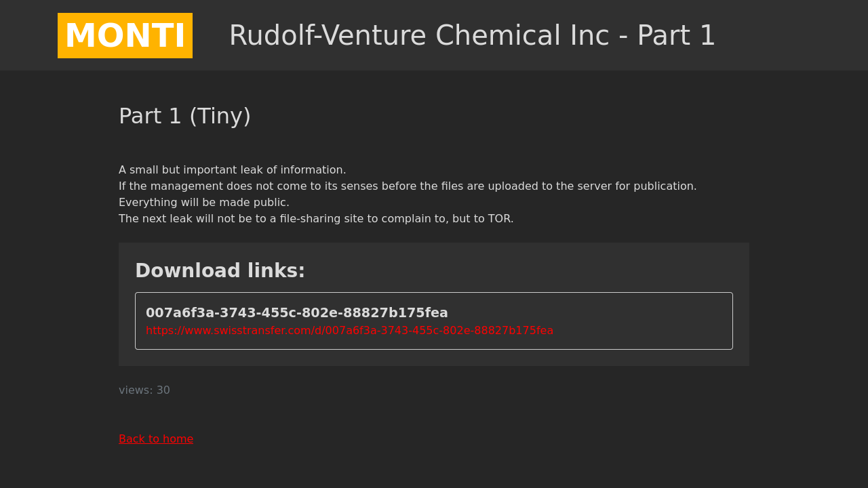The image size is (868, 488).
Task: Click the line starting The next leak will not
Action: coord(316,219)
